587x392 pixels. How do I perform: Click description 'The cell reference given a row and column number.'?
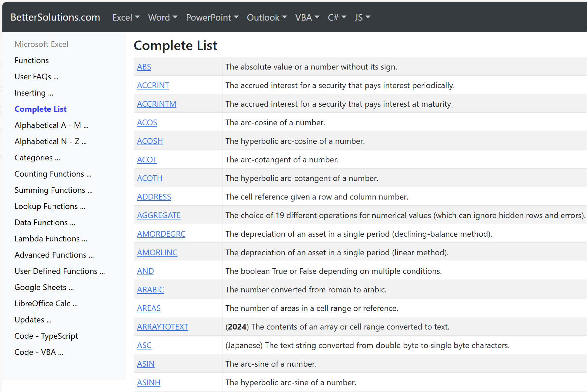(x=317, y=197)
